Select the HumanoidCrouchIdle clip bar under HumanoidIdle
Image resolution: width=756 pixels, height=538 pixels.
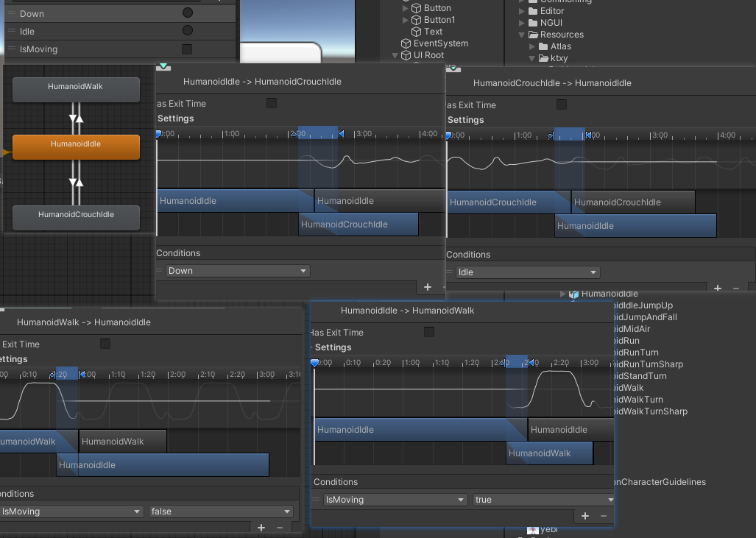tap(358, 224)
